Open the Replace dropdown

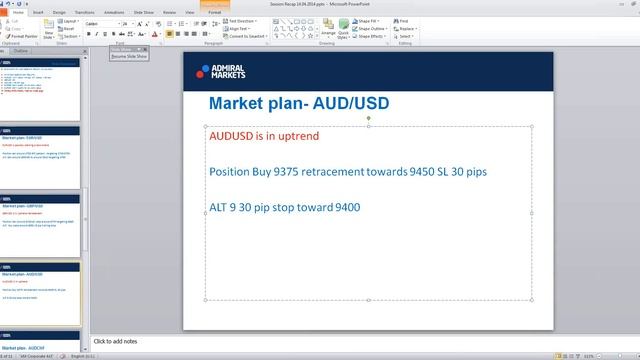(405, 29)
